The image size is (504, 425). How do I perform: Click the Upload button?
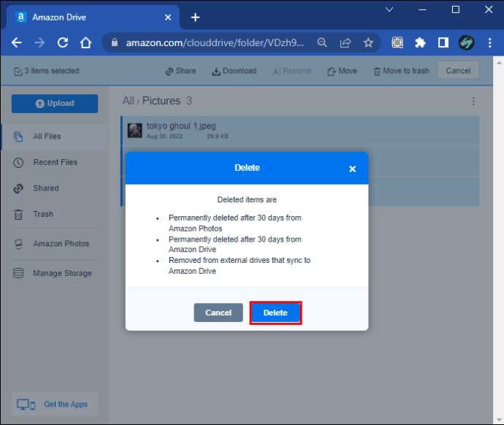click(55, 104)
